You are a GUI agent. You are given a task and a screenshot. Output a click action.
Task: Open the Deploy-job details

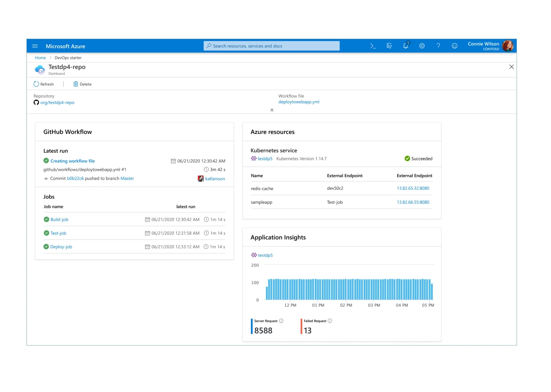pyautogui.click(x=61, y=247)
